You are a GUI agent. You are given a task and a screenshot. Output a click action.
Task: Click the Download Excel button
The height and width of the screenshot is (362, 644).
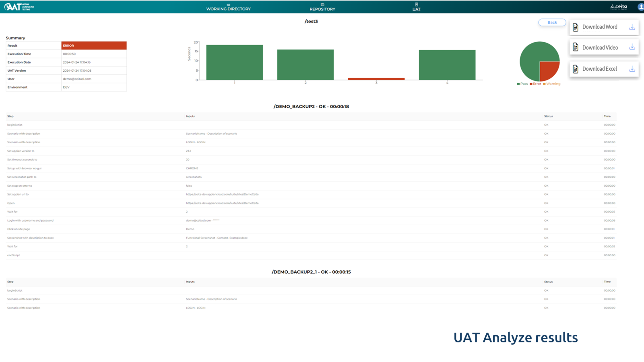(604, 69)
